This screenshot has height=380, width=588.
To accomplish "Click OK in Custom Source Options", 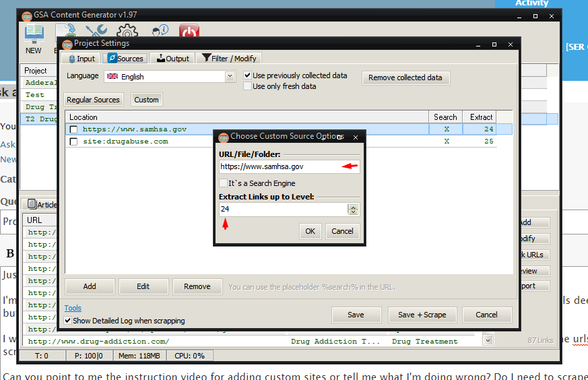I will click(x=310, y=231).
